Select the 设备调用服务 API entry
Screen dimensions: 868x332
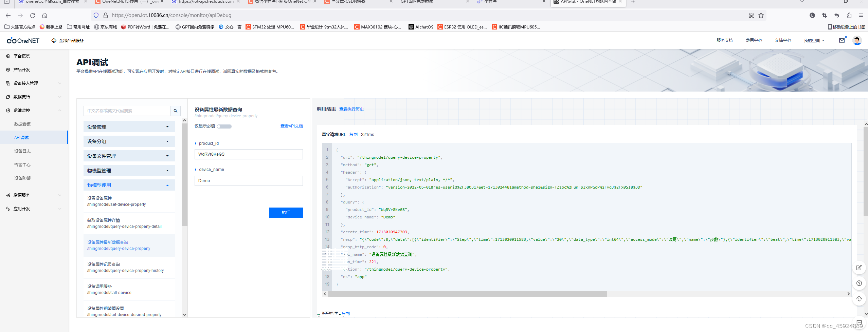click(x=129, y=290)
